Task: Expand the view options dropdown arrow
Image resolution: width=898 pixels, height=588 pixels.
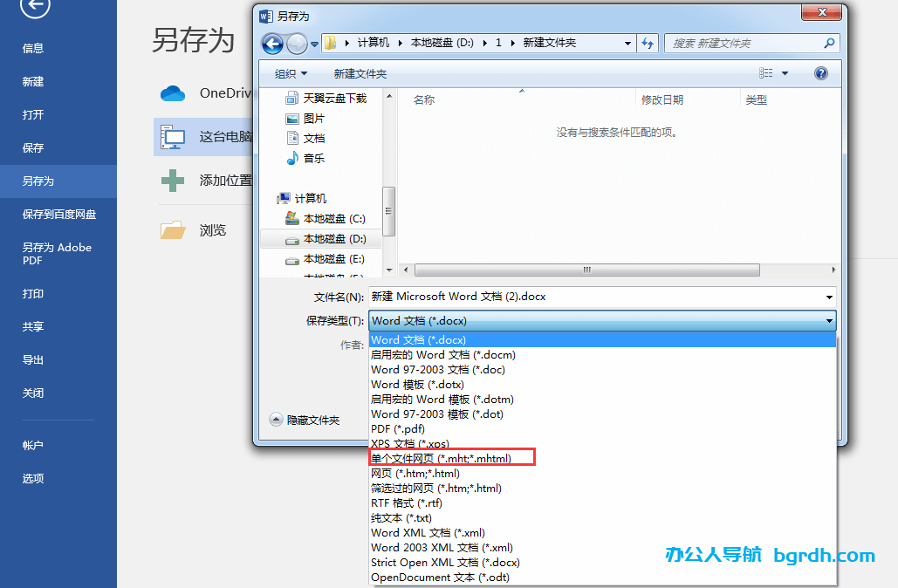Action: pyautogui.click(x=785, y=73)
